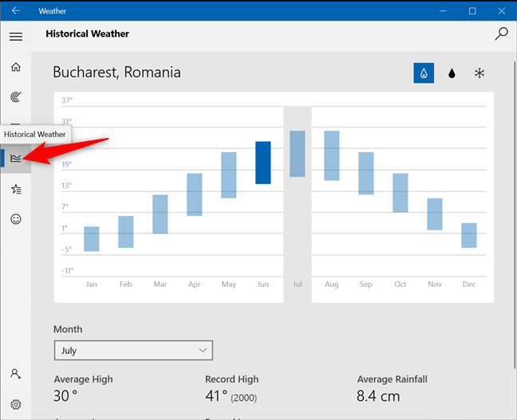
Task: Expand the hamburger navigation menu
Action: 15,36
